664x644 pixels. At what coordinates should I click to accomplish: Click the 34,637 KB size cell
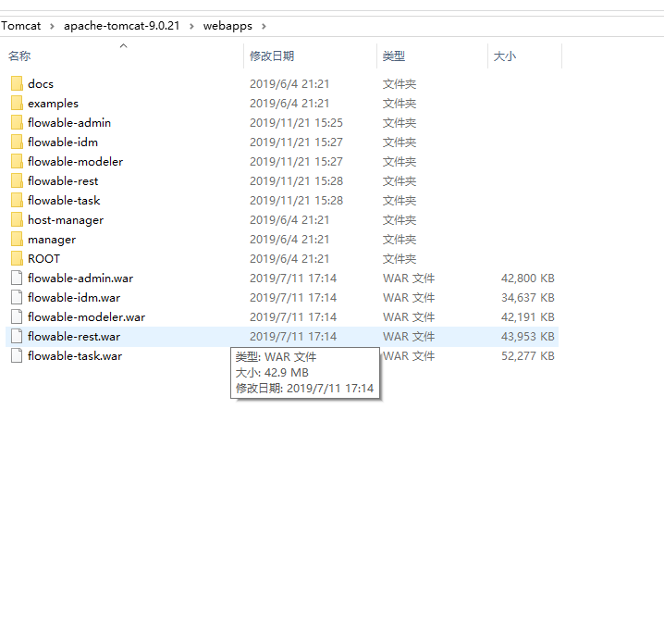528,298
